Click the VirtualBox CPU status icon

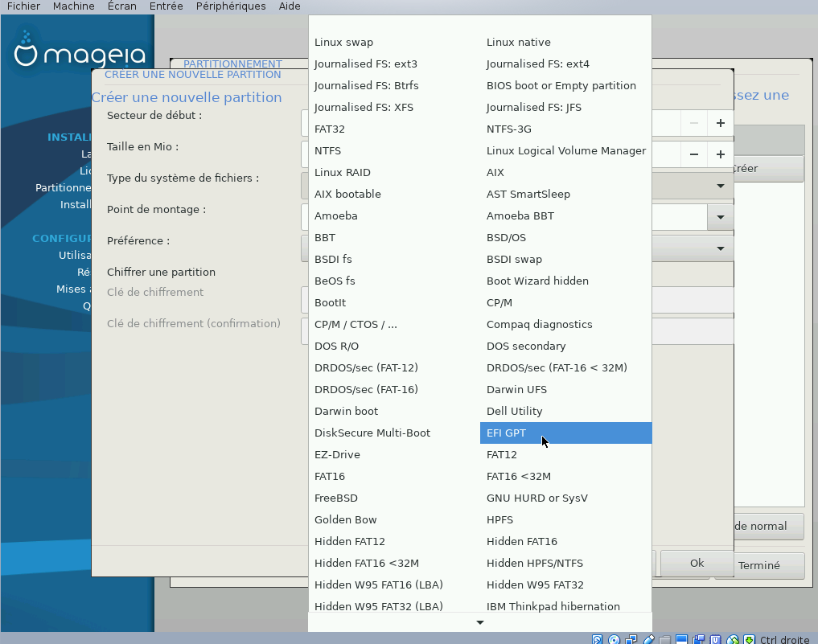click(x=716, y=639)
